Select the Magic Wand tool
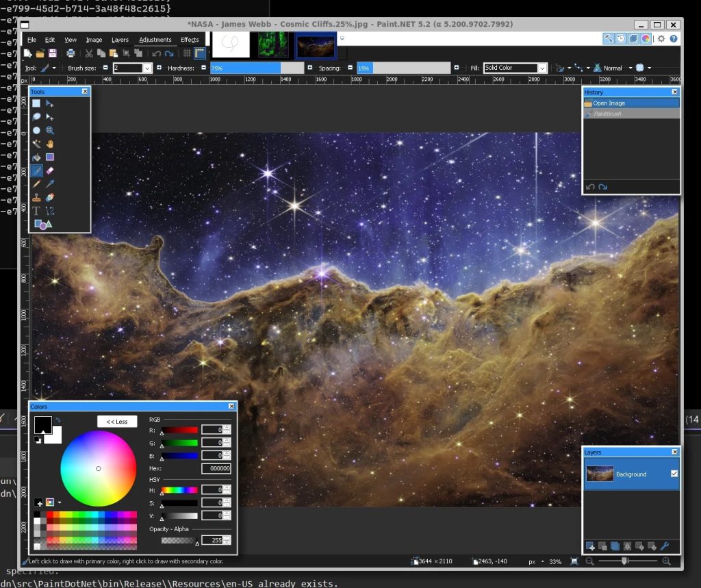 36,144
